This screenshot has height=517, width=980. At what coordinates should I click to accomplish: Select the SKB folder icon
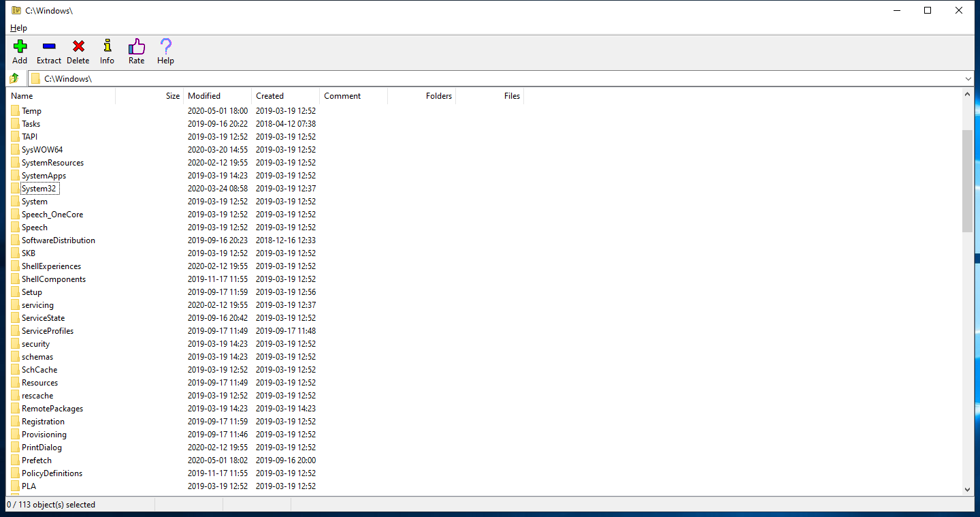pyautogui.click(x=15, y=253)
